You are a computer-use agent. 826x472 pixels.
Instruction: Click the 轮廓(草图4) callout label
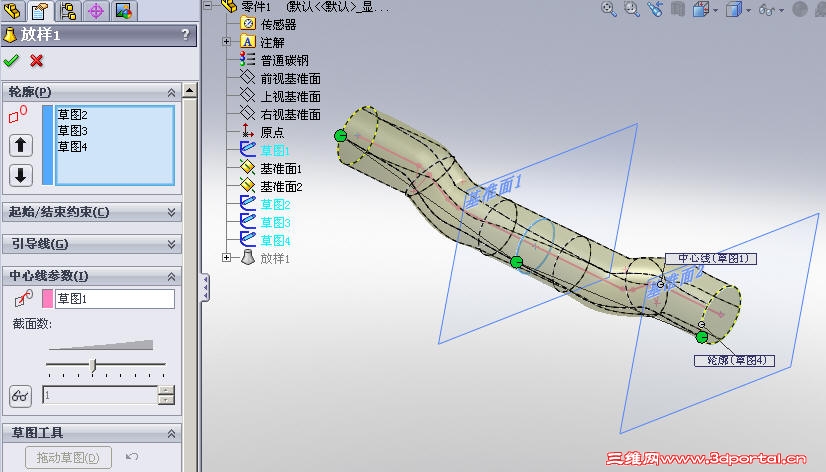coord(734,360)
